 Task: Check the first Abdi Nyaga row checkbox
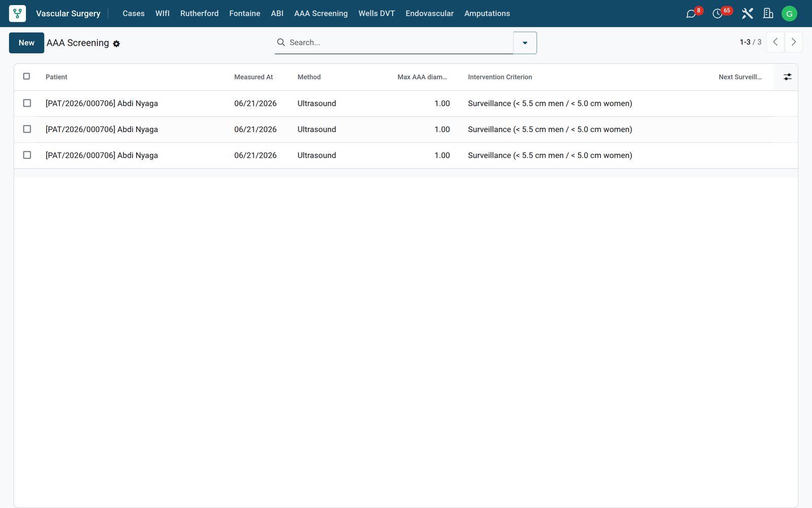pyautogui.click(x=27, y=103)
